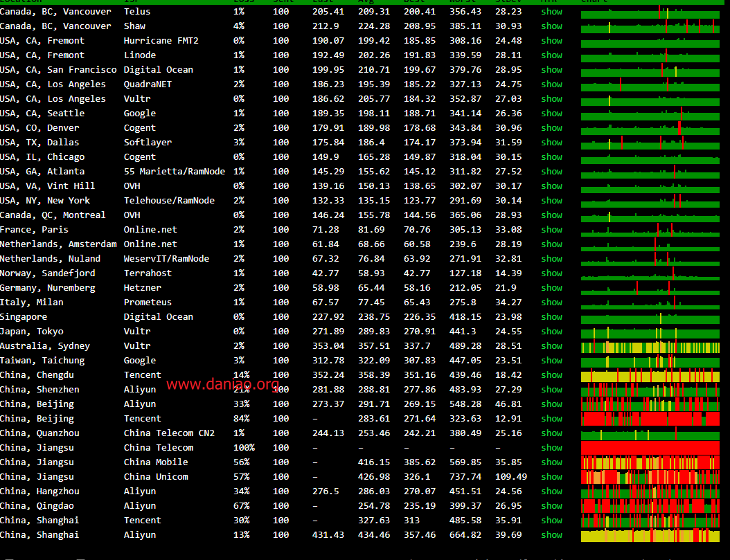The height and width of the screenshot is (560, 730).
Task: Click 'show' for Chicago Cogent row
Action: tap(552, 156)
